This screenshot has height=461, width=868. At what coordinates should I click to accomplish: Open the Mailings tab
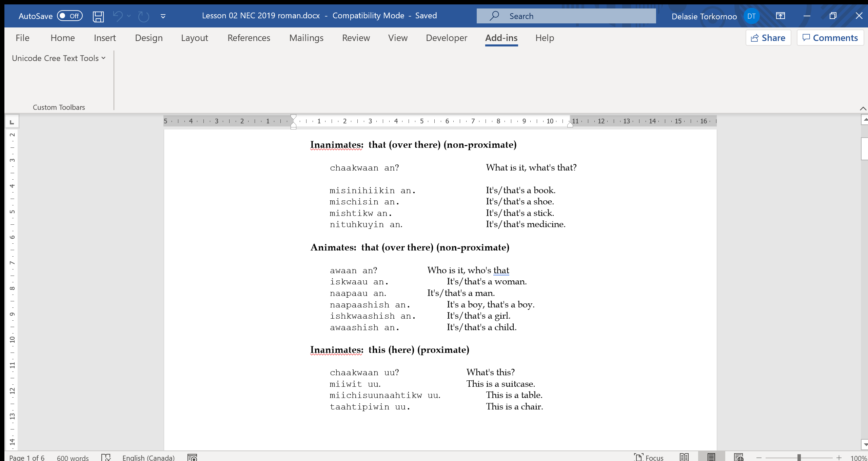coord(306,38)
